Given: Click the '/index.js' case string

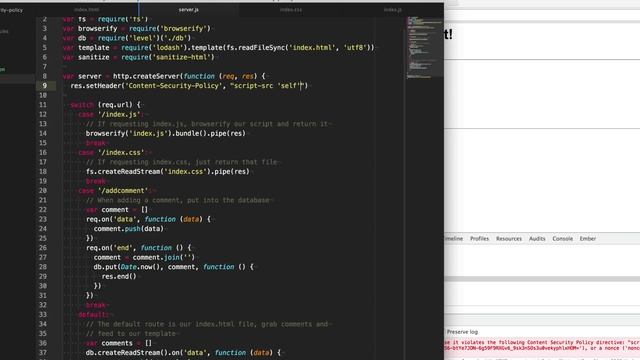Looking at the screenshot, I should point(119,114).
